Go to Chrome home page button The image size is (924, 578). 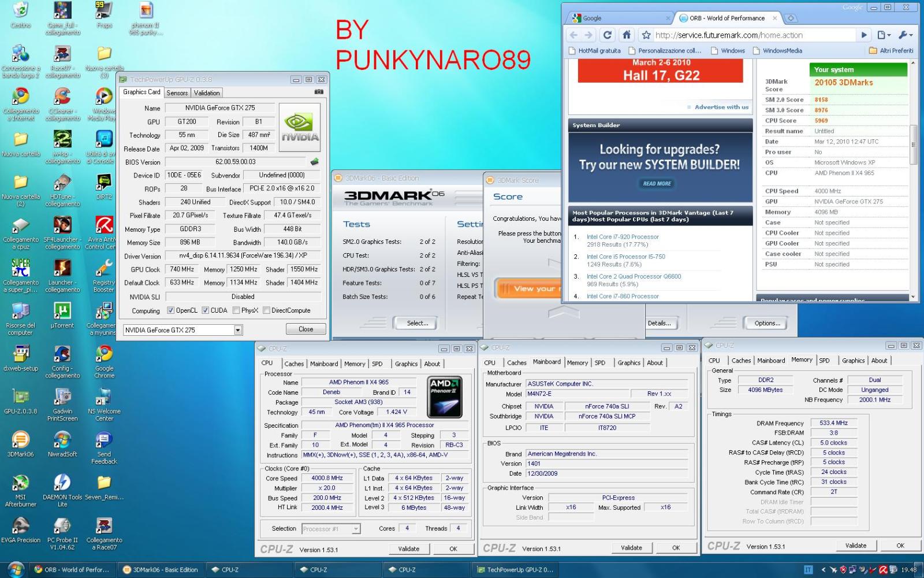tap(627, 35)
